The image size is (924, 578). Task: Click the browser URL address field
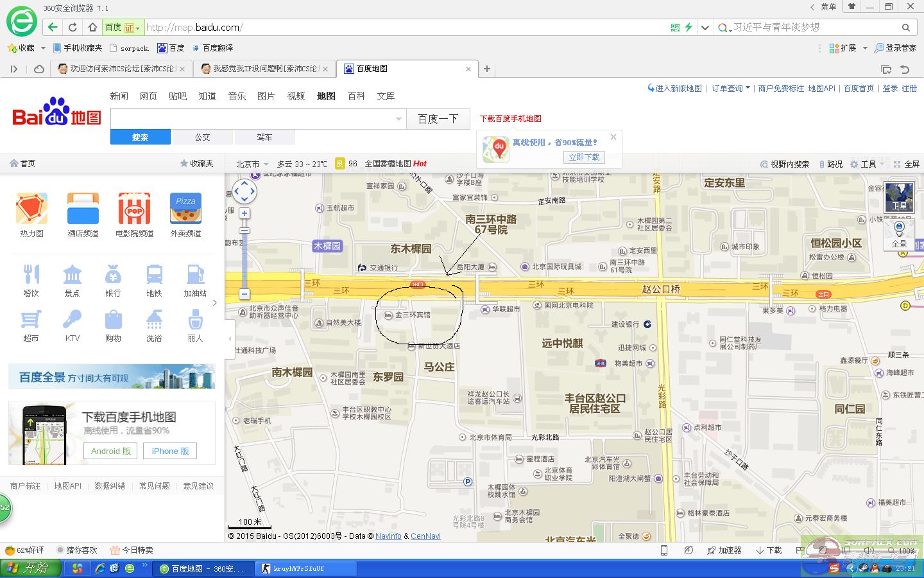[x=404, y=27]
